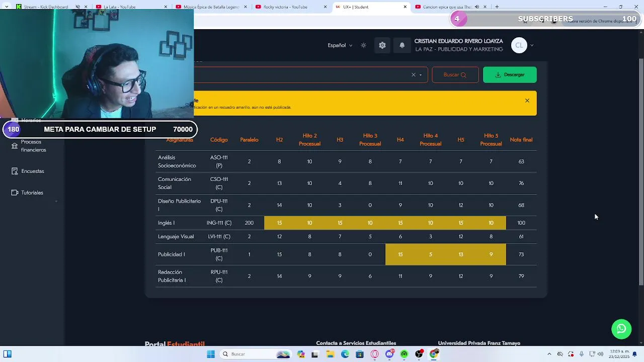Click the Tutoriales sidebar icon
This screenshot has height=362, width=644.
tap(15, 193)
